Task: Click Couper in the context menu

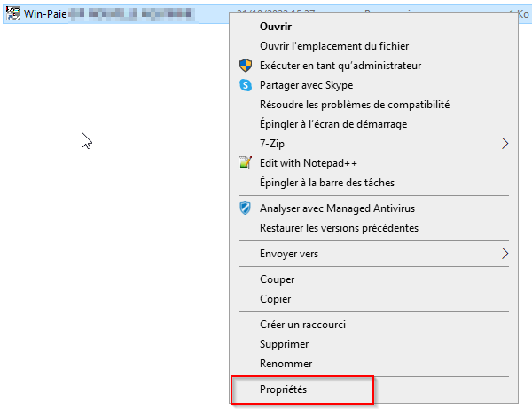Action: point(278,279)
